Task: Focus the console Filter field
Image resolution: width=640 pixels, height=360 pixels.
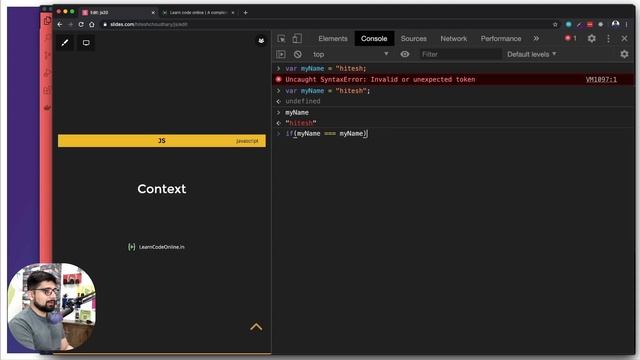Action: click(x=460, y=54)
